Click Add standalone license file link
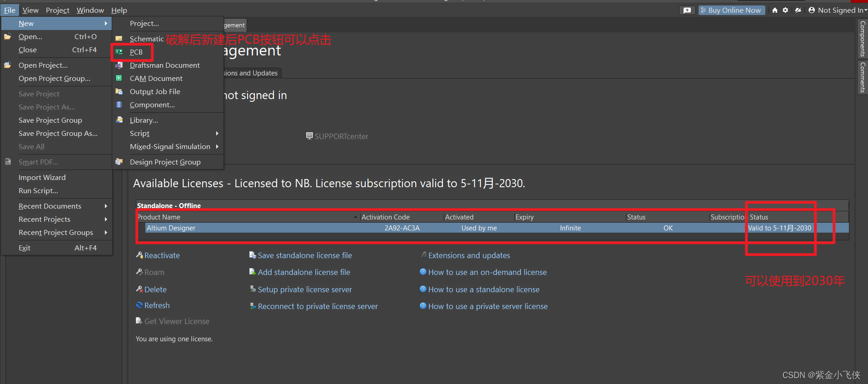 pyautogui.click(x=303, y=272)
